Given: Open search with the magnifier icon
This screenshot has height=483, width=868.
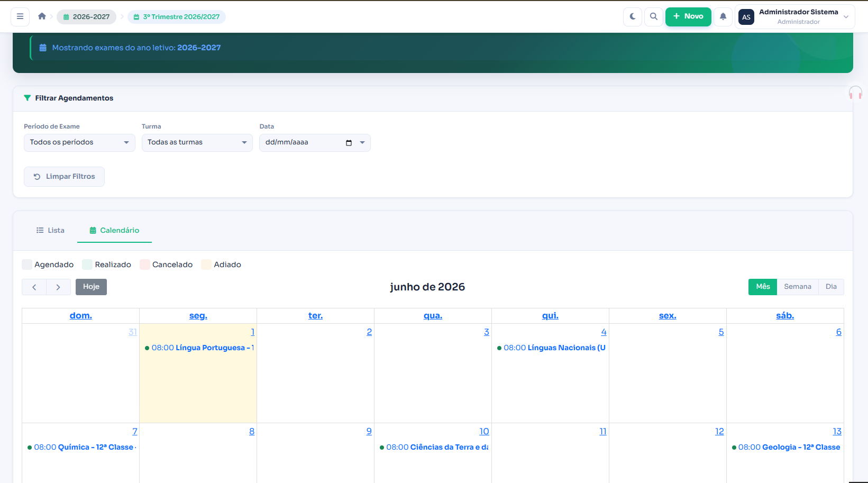Looking at the screenshot, I should point(654,16).
